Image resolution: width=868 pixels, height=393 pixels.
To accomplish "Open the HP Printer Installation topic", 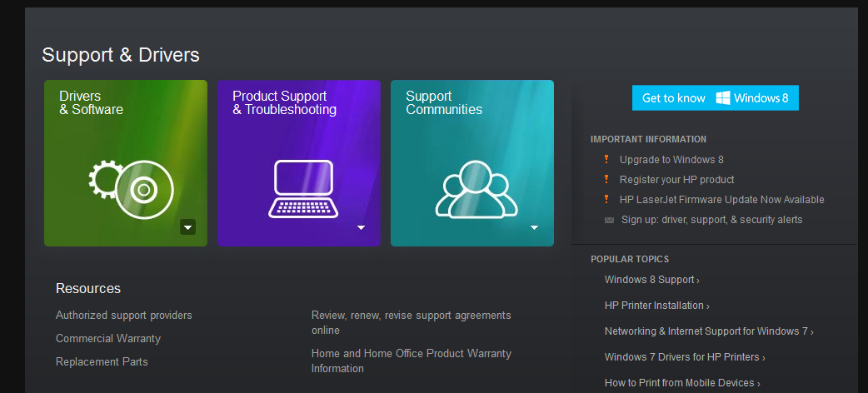I will (x=656, y=306).
